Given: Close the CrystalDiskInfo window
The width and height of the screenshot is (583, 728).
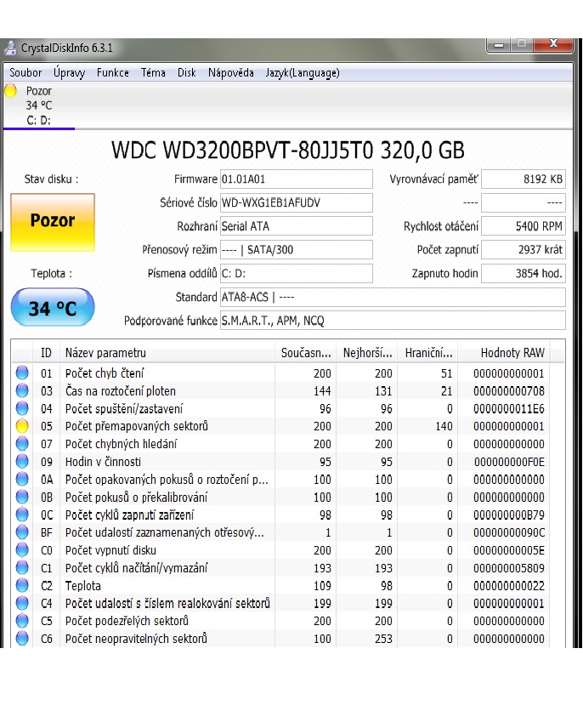Looking at the screenshot, I should (x=553, y=45).
